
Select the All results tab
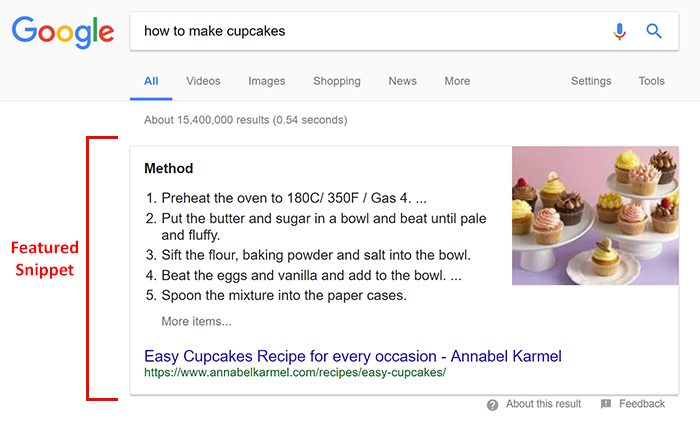point(151,81)
